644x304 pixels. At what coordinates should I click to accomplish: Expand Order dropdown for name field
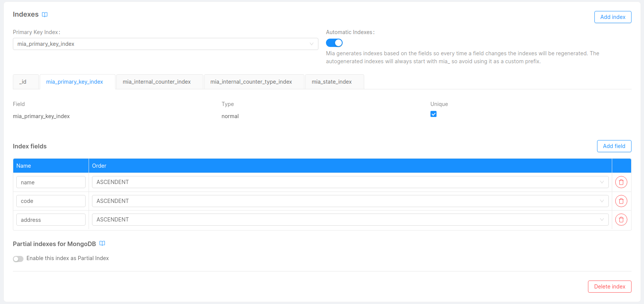click(x=350, y=182)
